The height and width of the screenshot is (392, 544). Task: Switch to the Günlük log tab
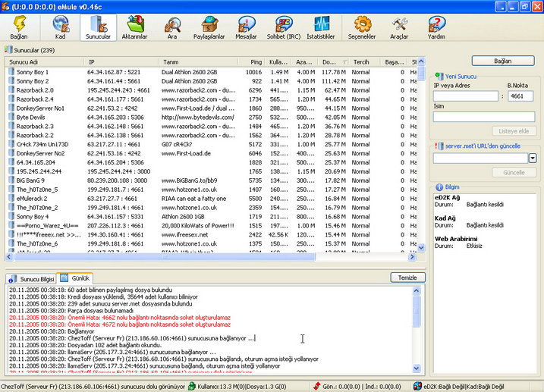point(75,278)
